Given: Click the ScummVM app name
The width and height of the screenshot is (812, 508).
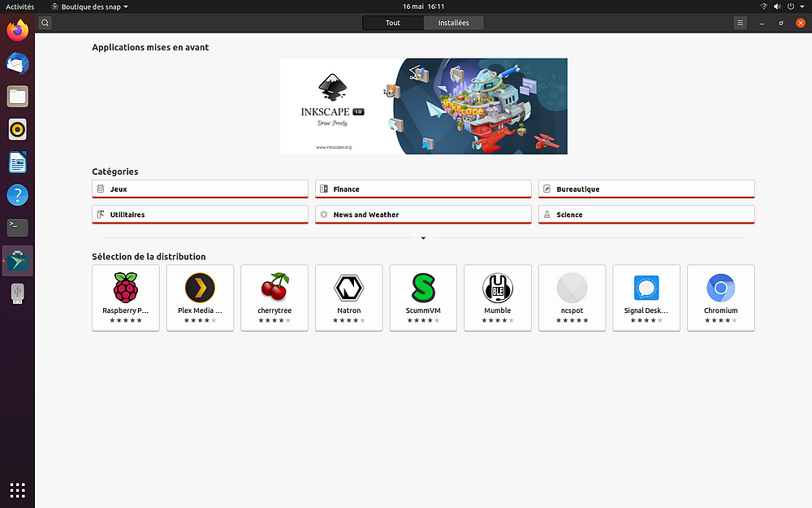Looking at the screenshot, I should pyautogui.click(x=423, y=310).
